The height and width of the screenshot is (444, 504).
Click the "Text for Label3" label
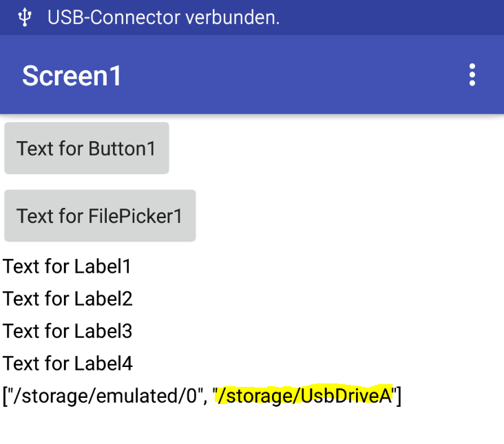[x=67, y=331]
